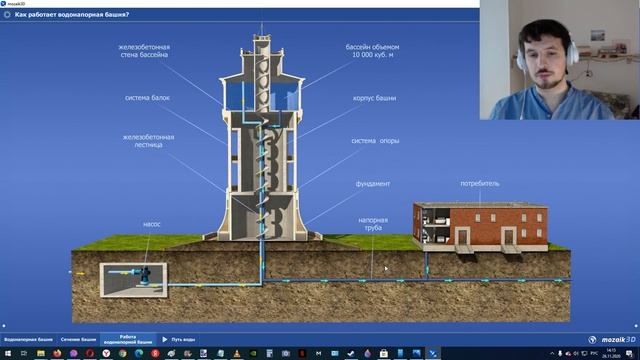Screen dimensions: 640x360
Task: Click the label «система балок»
Action: coord(147,98)
